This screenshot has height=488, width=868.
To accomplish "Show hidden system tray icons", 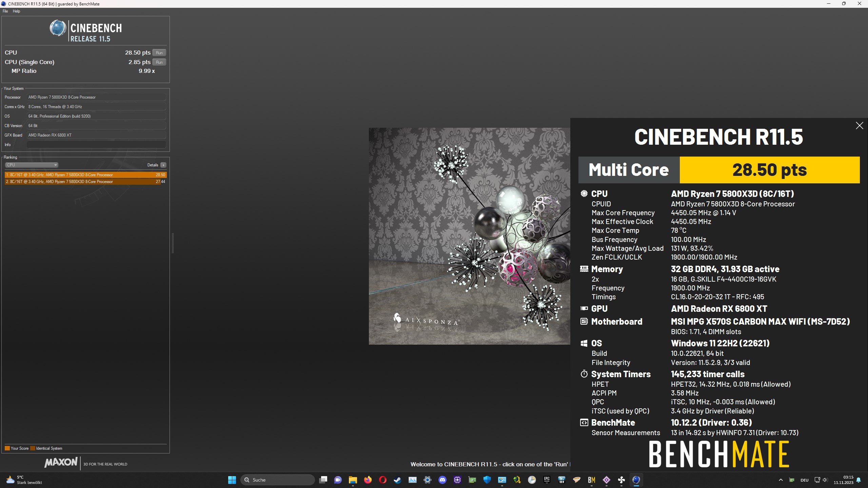I will [x=781, y=480].
